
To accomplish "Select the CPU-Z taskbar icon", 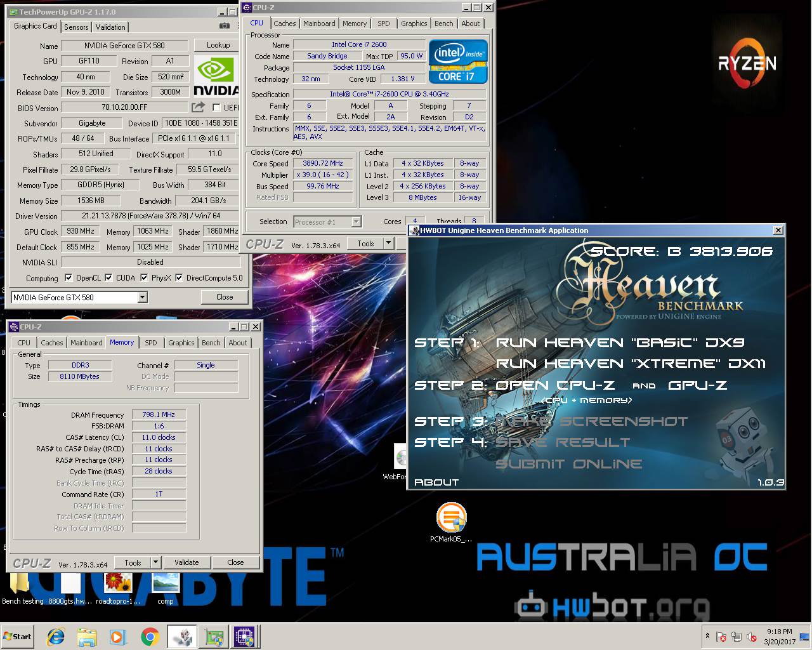I will [245, 637].
